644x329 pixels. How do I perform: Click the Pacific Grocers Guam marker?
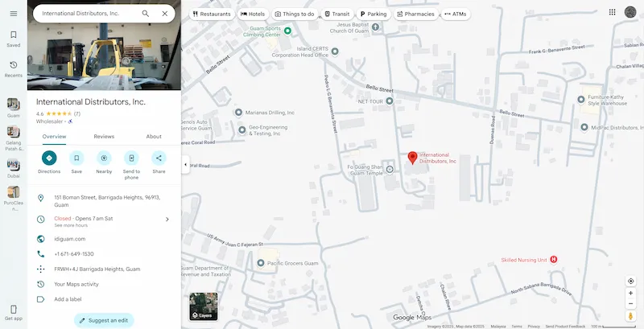[260, 262]
